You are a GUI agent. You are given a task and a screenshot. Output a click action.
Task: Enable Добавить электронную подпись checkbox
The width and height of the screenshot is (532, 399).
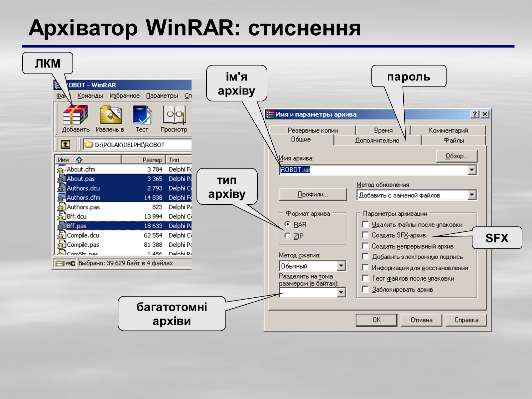[365, 257]
